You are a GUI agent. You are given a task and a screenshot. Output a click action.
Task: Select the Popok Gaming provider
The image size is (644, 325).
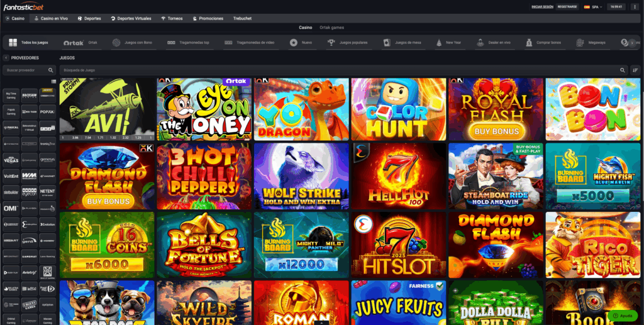[11, 111]
